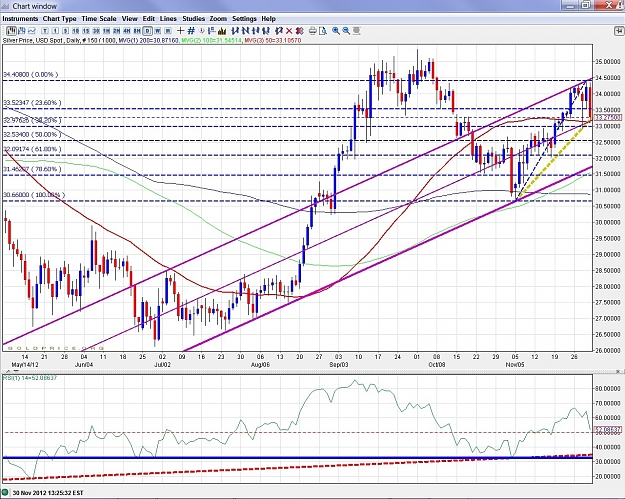The height and width of the screenshot is (499, 625).
Task: Open the Studies menu
Action: (x=193, y=19)
